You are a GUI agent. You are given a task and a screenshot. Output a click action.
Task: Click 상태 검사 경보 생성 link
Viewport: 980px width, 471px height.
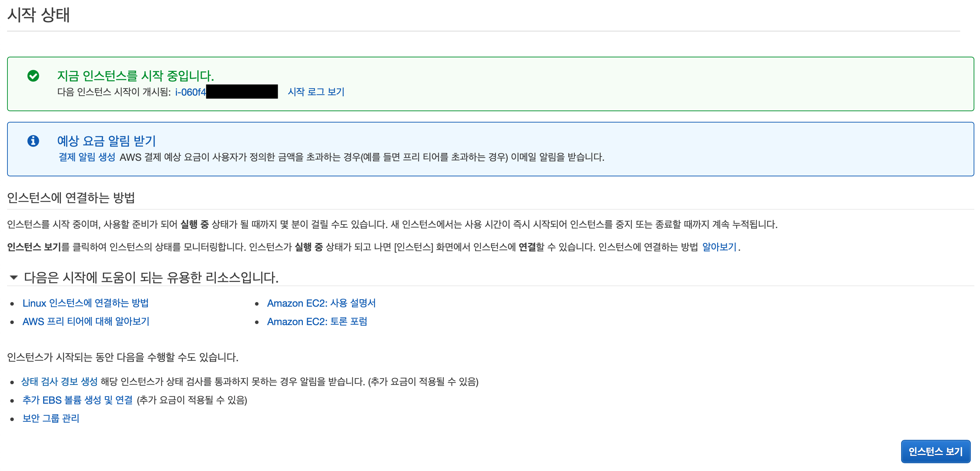click(x=59, y=381)
